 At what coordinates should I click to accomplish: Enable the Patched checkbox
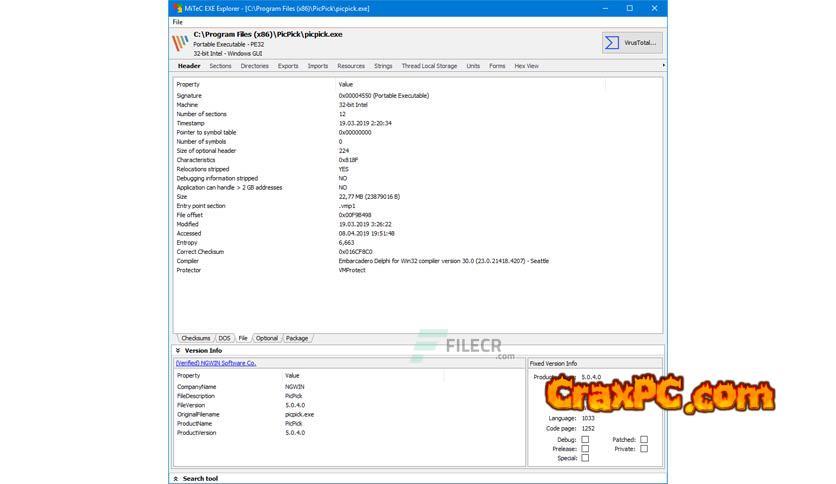644,439
